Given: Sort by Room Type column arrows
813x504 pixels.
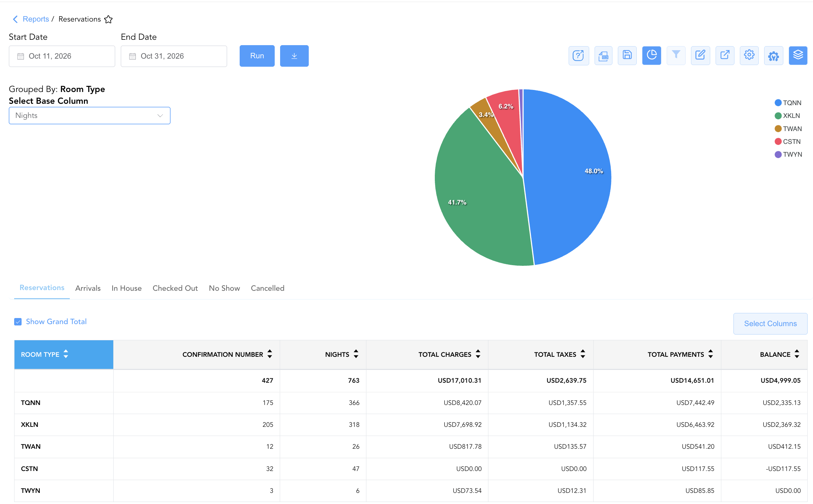Looking at the screenshot, I should pyautogui.click(x=66, y=354).
